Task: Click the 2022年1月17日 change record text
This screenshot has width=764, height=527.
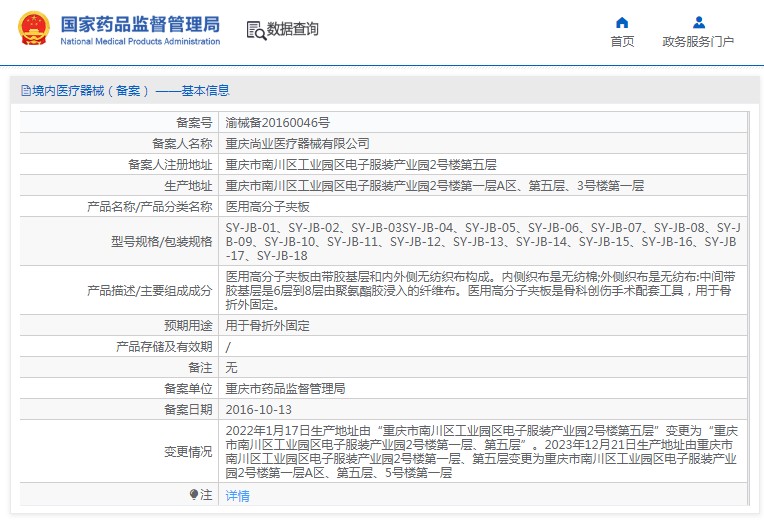Action: (481, 452)
